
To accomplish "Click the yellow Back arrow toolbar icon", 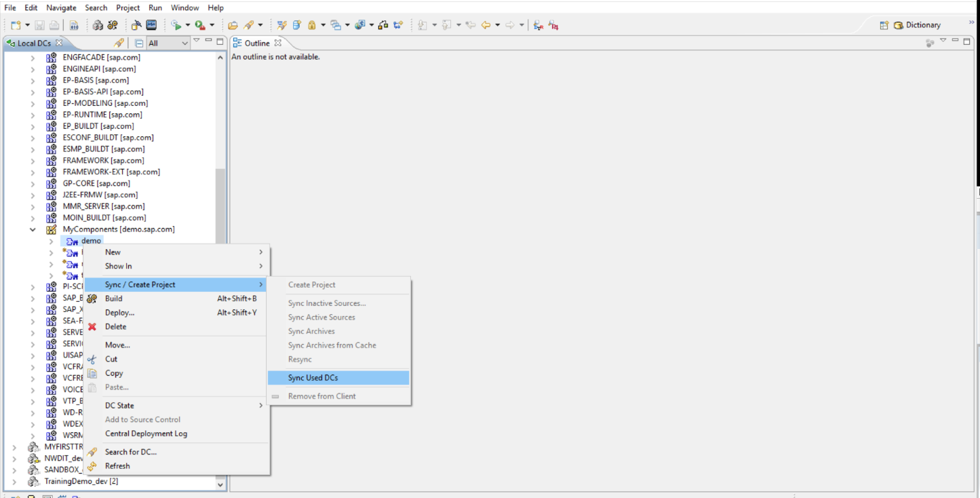I will [x=486, y=25].
